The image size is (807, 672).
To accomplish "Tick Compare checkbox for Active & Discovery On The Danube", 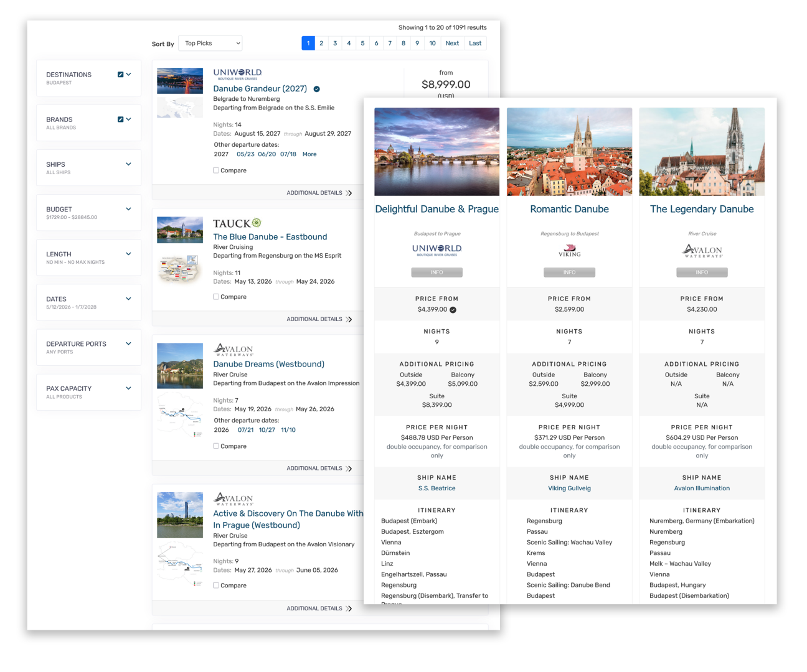I will 216,586.
